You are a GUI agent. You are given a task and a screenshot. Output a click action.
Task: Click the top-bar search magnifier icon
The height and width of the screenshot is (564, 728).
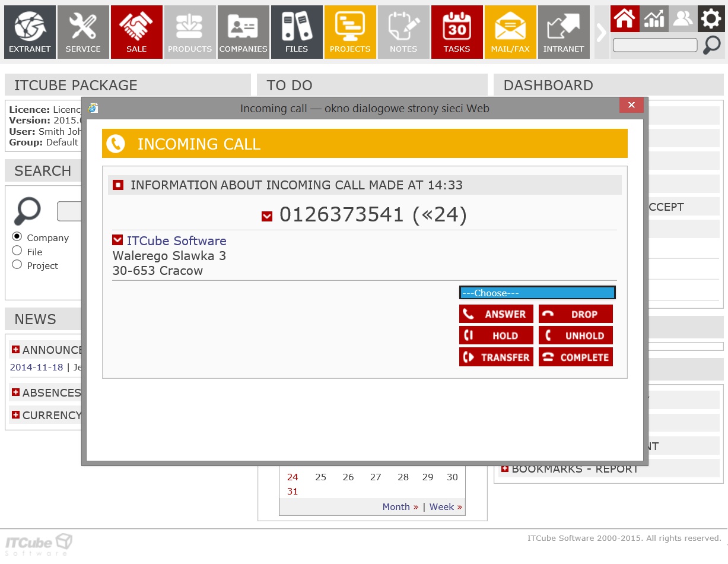pyautogui.click(x=712, y=45)
